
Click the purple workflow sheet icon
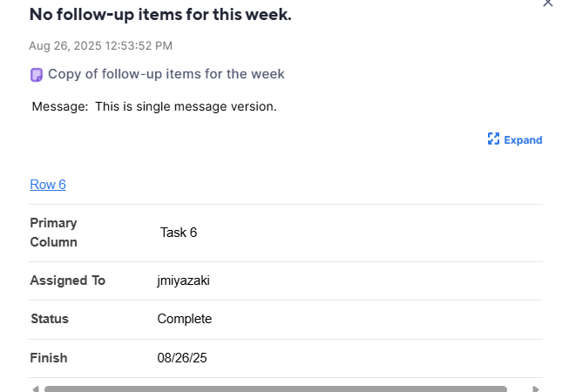coord(37,75)
